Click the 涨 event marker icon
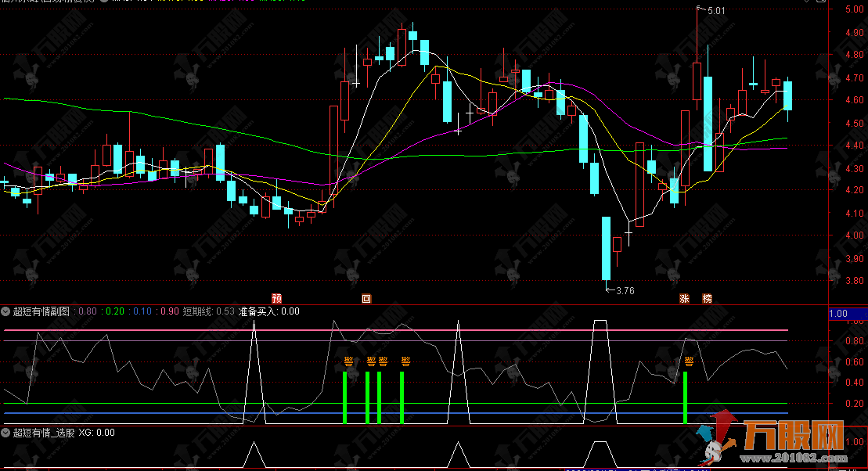The width and height of the screenshot is (868, 471). pos(684,298)
